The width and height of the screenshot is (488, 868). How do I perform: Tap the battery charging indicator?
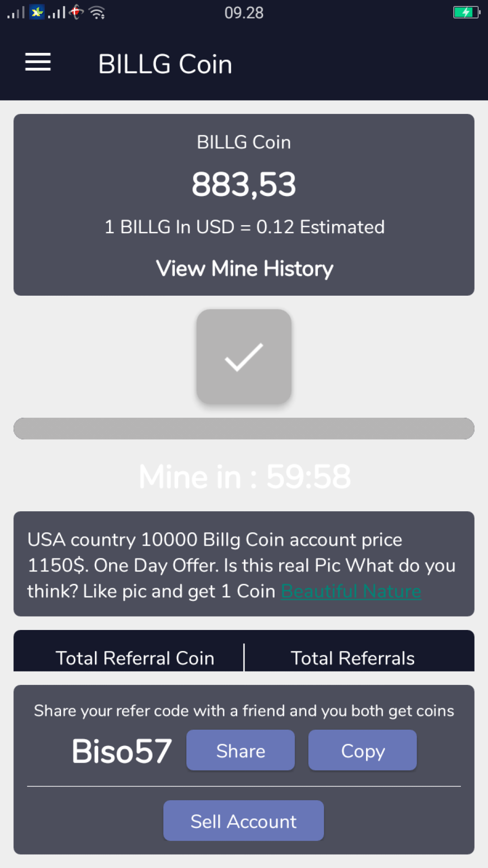pyautogui.click(x=466, y=12)
